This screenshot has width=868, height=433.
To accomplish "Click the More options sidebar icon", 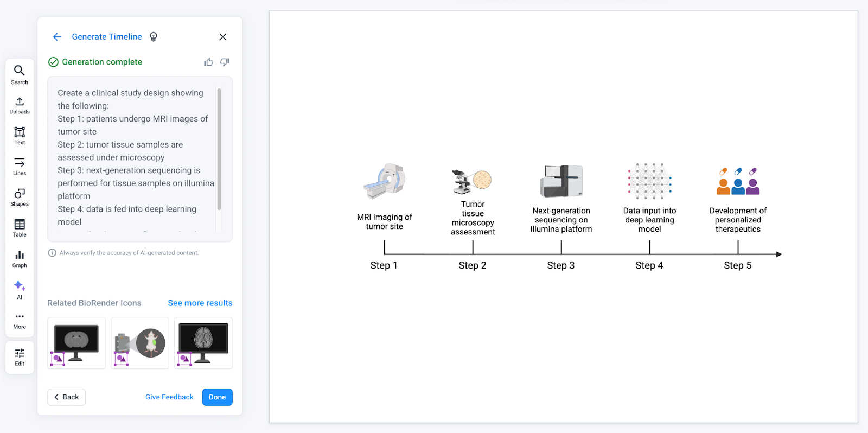I will (x=19, y=319).
